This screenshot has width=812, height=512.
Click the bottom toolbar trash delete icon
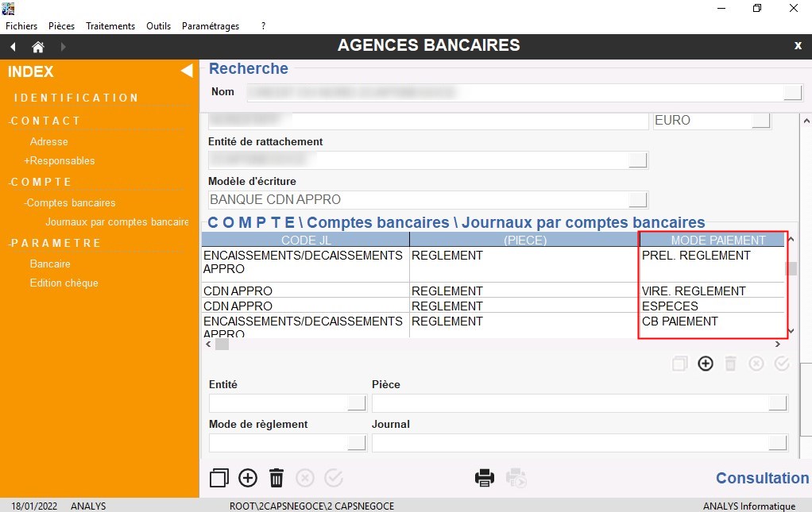coord(276,478)
